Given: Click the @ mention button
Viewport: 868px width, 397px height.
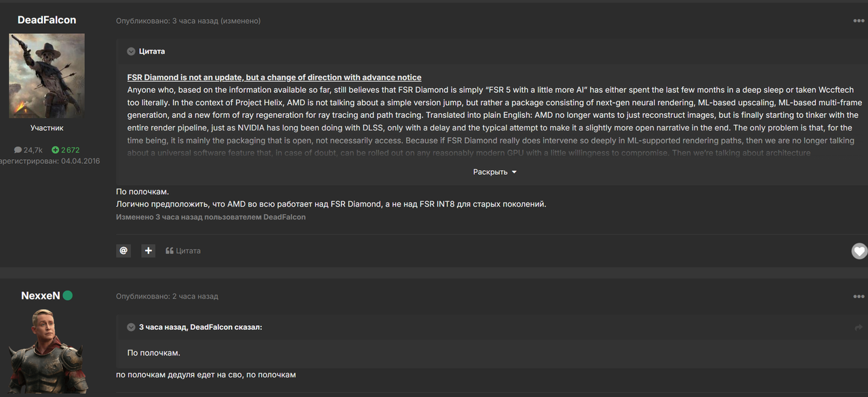Looking at the screenshot, I should click(123, 251).
